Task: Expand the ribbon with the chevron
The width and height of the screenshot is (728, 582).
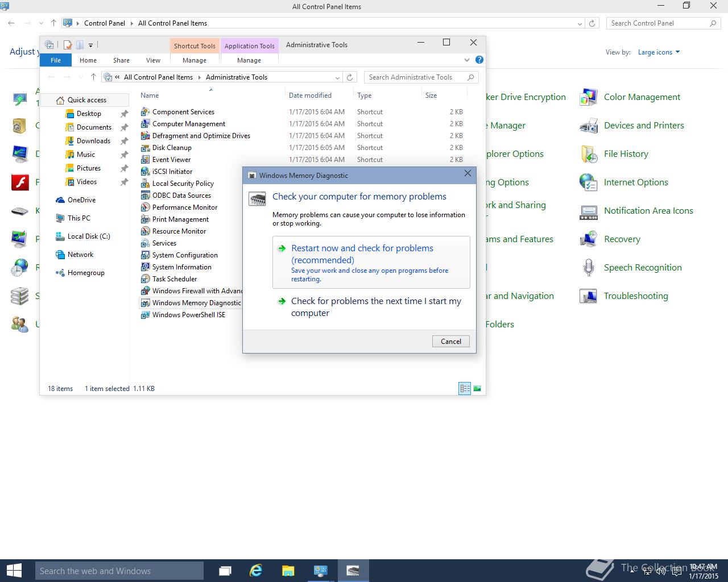Action: [467, 60]
